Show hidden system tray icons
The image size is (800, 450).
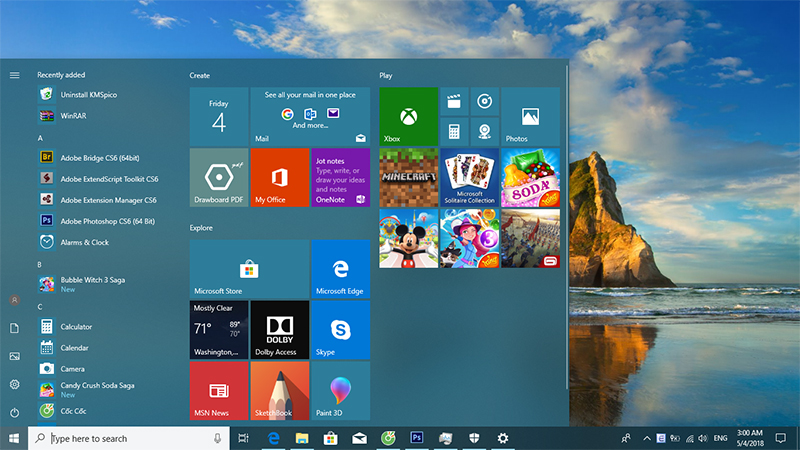tap(647, 438)
